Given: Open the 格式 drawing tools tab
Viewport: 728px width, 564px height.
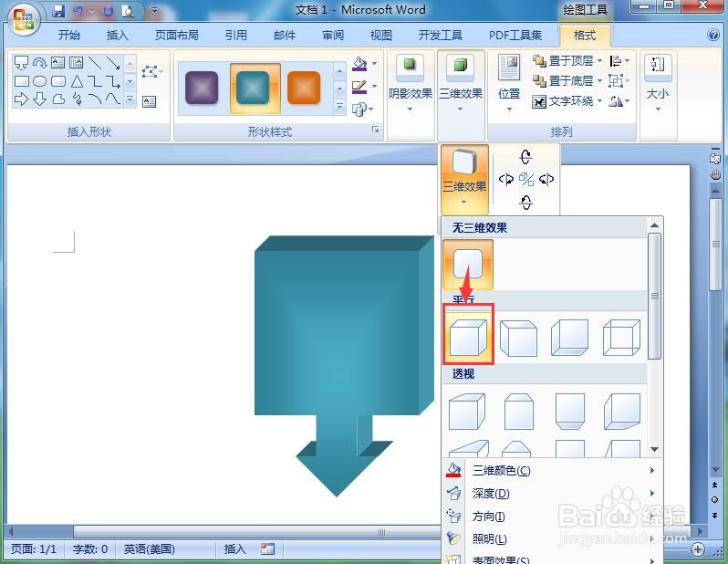Looking at the screenshot, I should point(585,36).
